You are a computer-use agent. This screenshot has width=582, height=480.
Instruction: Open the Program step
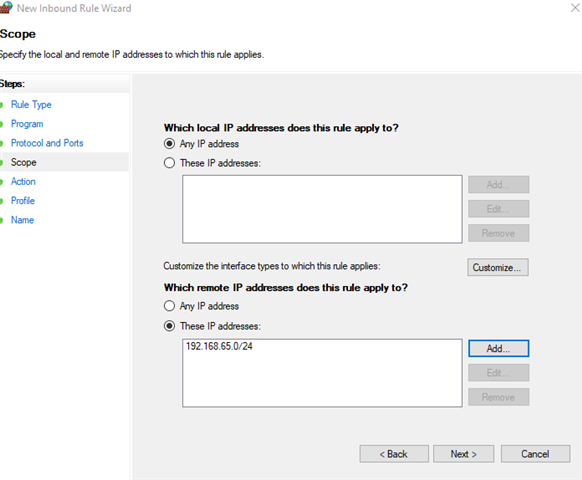[x=27, y=124]
